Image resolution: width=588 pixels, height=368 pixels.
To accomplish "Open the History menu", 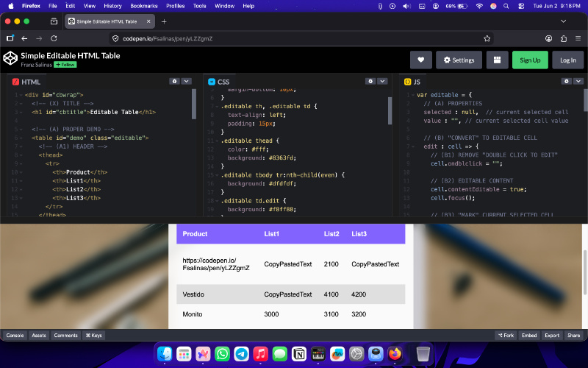I will click(x=112, y=6).
